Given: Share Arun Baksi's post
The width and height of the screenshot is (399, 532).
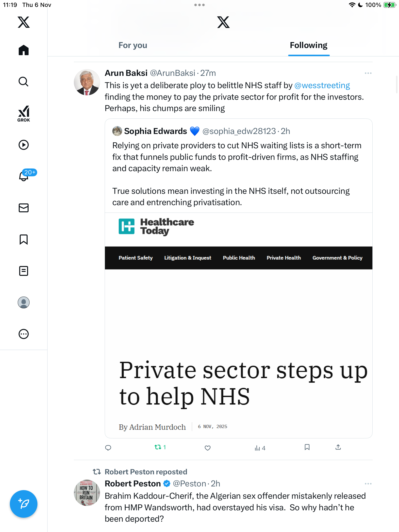Looking at the screenshot, I should (x=338, y=447).
